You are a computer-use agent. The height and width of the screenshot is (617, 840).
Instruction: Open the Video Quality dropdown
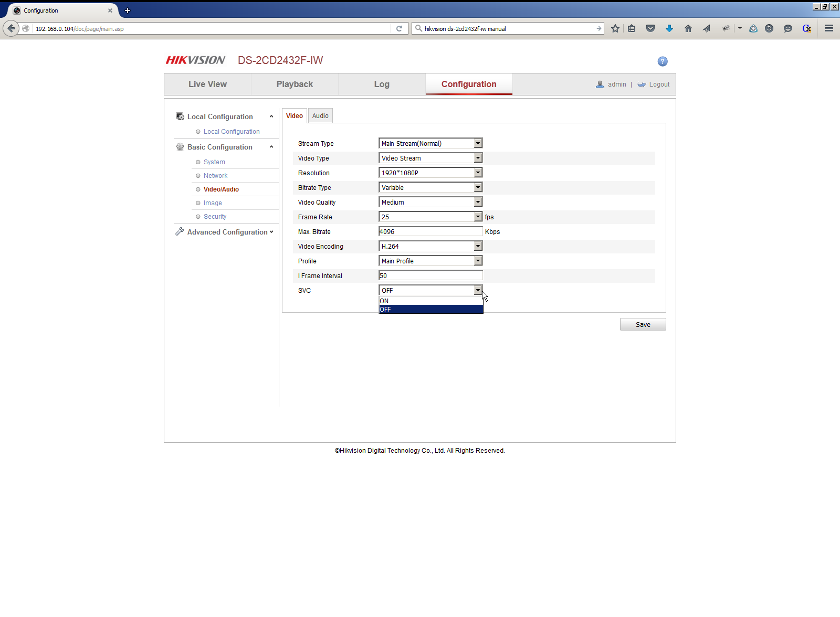click(430, 202)
